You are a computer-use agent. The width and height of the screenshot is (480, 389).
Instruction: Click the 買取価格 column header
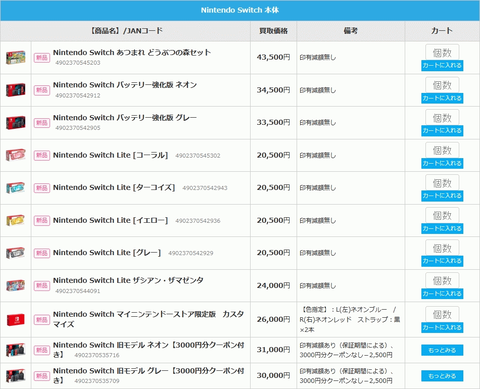click(273, 31)
